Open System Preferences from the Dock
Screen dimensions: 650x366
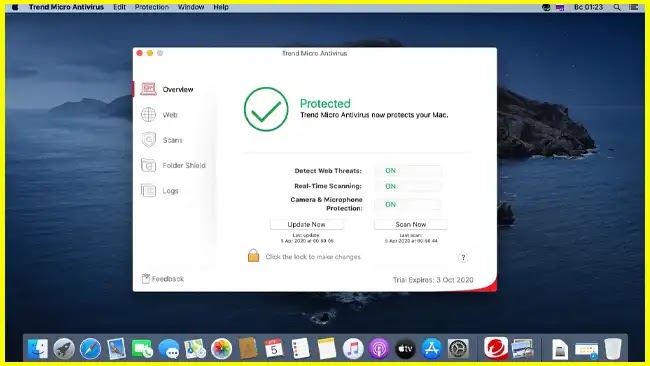point(458,348)
